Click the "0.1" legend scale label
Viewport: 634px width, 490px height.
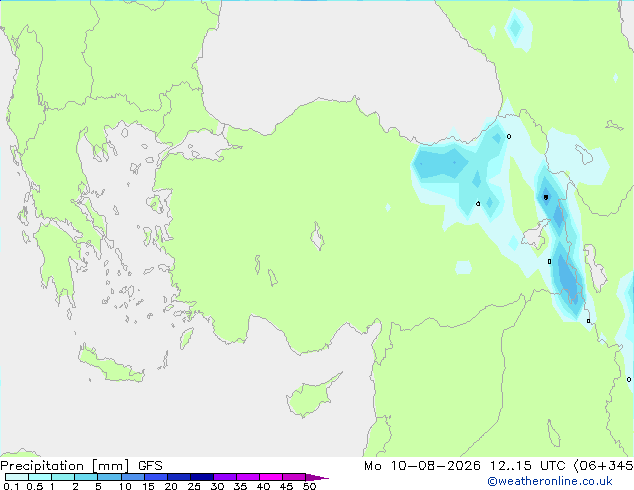pyautogui.click(x=11, y=486)
